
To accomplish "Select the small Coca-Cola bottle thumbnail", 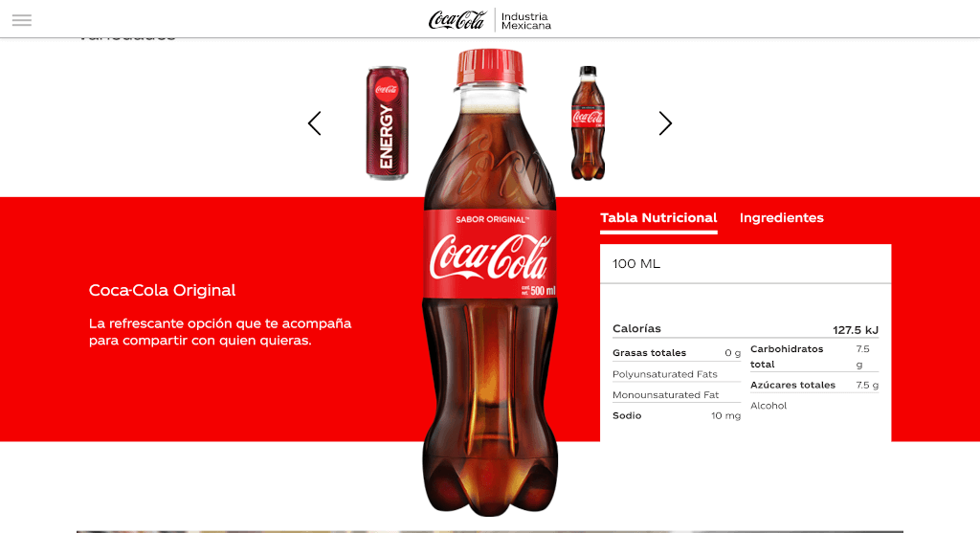I will [588, 123].
